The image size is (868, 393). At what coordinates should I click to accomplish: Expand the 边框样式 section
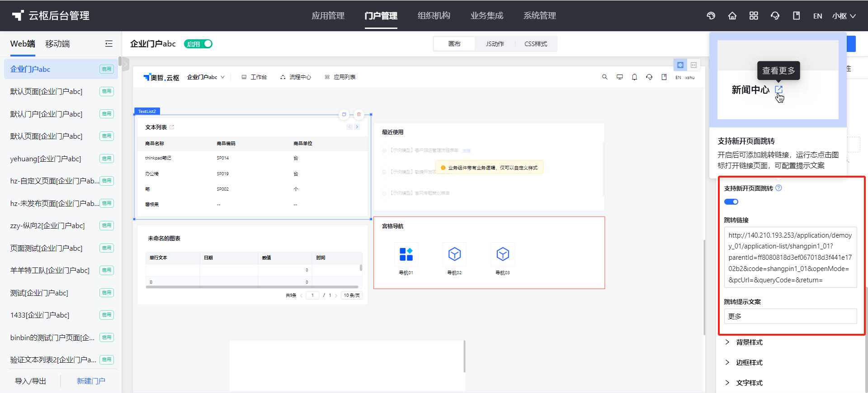[744, 363]
